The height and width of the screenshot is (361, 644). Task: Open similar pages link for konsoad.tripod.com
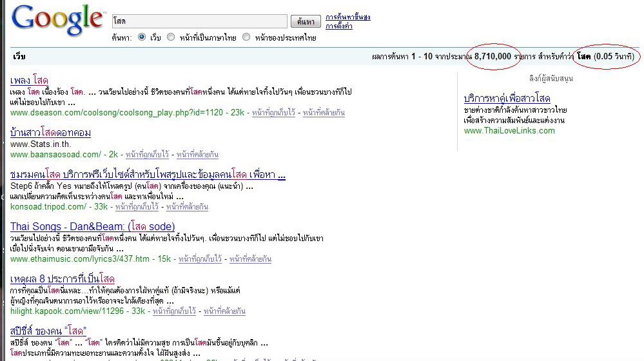click(x=188, y=206)
